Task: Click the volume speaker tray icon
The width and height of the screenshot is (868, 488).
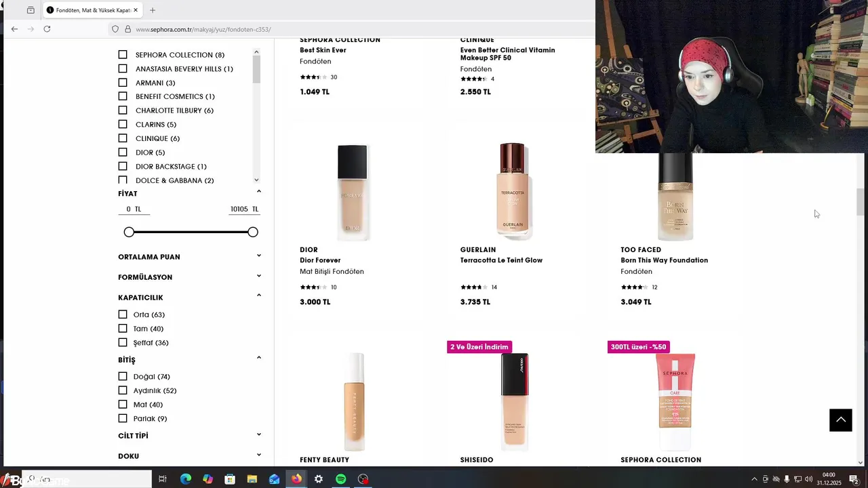Action: [x=808, y=479]
